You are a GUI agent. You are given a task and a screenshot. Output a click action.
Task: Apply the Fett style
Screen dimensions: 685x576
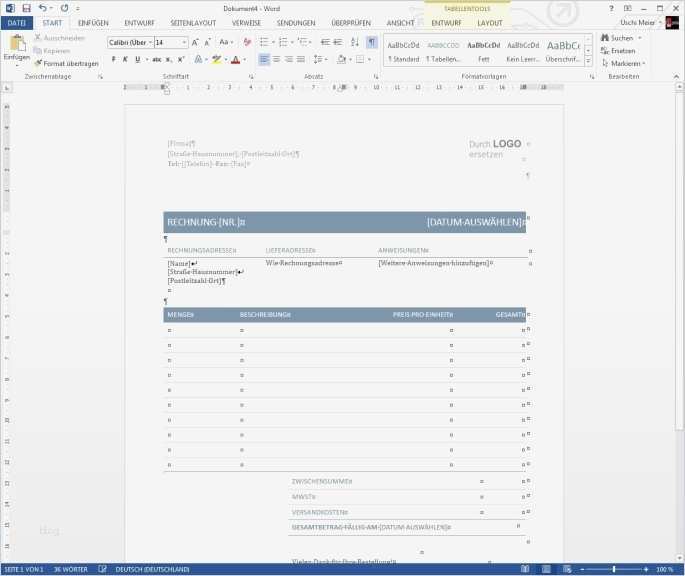(483, 52)
